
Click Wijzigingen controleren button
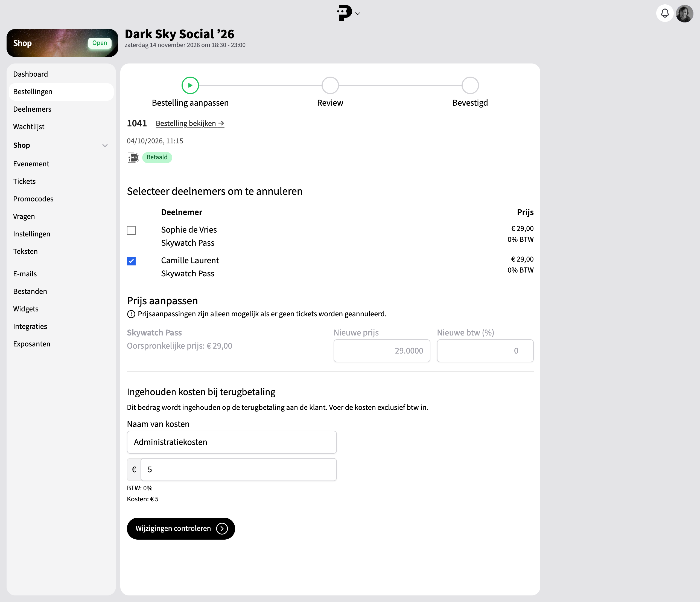(181, 529)
